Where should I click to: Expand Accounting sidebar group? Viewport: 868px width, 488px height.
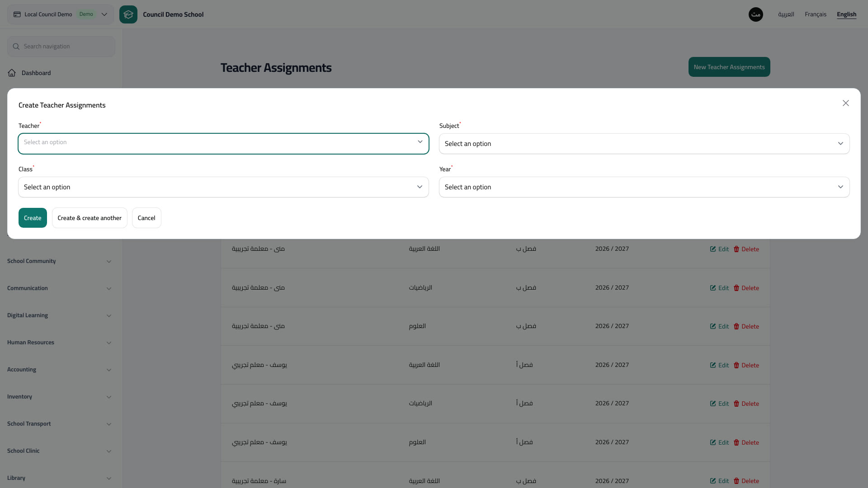coord(59,370)
